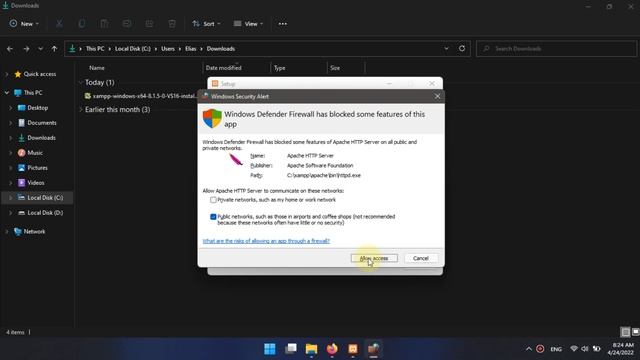Click the Cut icon in Explorer toolbar
Screen dimensions: 640x360
point(59,24)
